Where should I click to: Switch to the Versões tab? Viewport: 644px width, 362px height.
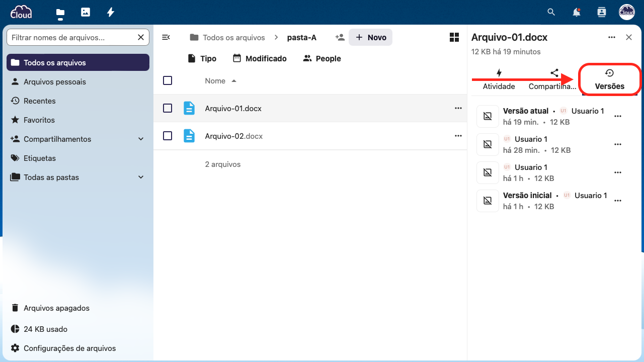pyautogui.click(x=609, y=80)
